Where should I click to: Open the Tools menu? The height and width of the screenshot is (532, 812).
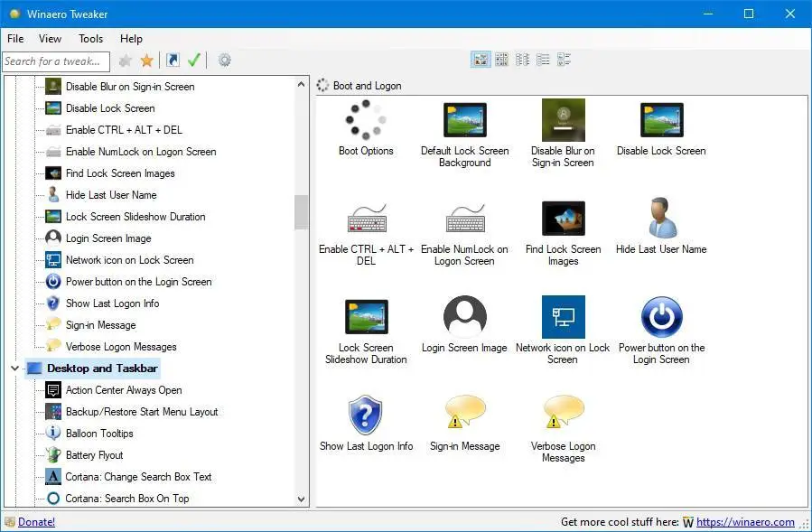[90, 39]
